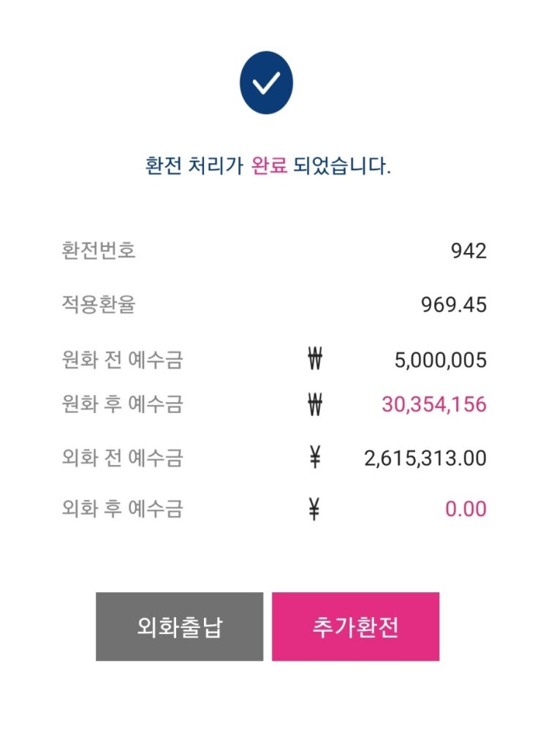Click the 외화 후 예수금 label
Image resolution: width=543 pixels, height=756 pixels.
pyautogui.click(x=122, y=509)
